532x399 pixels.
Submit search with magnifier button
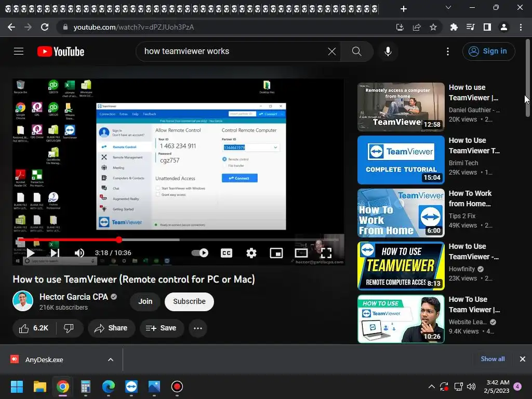[x=356, y=51]
